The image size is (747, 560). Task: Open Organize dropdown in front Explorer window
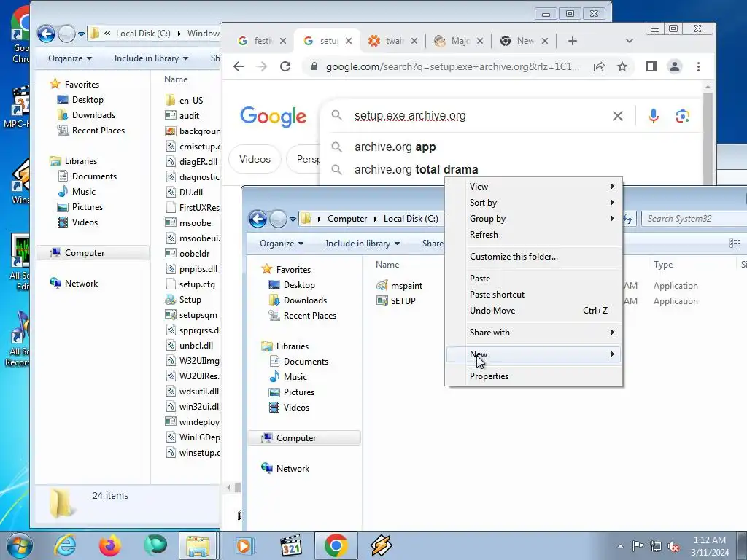(281, 244)
